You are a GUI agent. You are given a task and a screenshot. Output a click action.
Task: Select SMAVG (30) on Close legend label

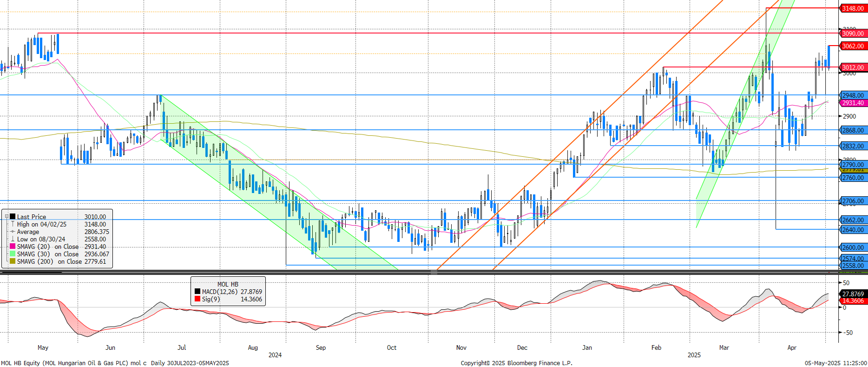point(48,254)
